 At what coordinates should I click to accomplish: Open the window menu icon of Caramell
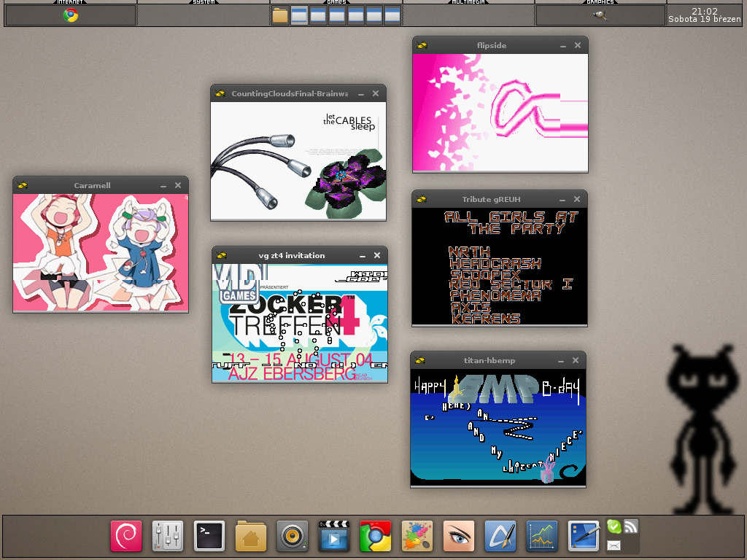[x=22, y=185]
